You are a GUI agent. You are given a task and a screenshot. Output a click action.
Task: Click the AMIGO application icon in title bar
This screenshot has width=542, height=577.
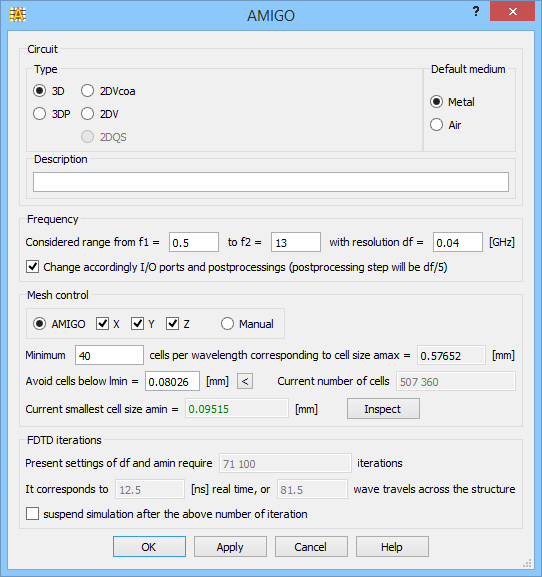click(x=18, y=15)
